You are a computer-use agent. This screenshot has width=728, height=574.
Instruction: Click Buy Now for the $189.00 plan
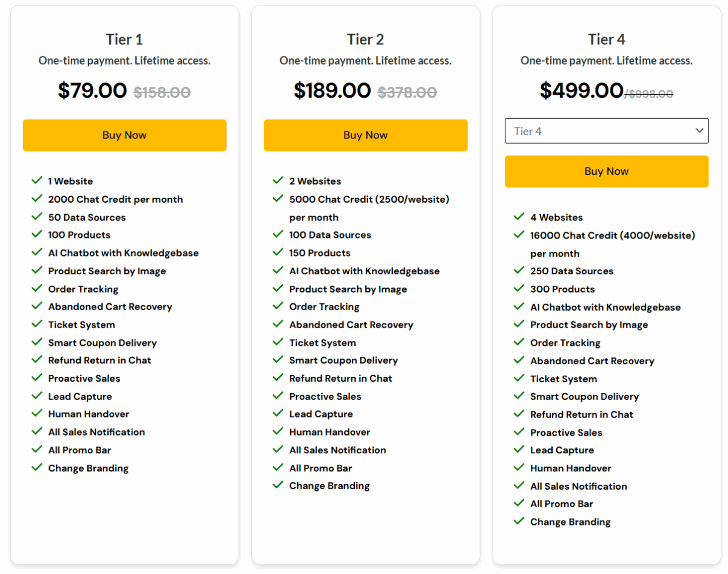[x=365, y=135]
